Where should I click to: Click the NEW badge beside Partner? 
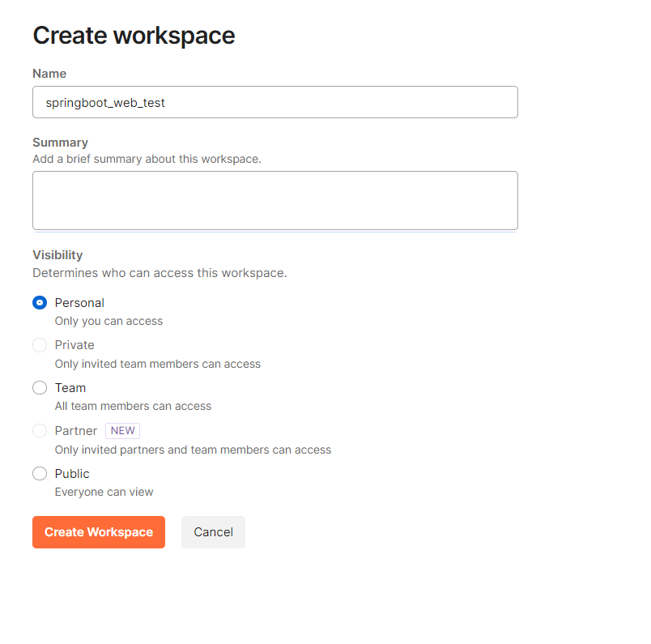point(122,430)
